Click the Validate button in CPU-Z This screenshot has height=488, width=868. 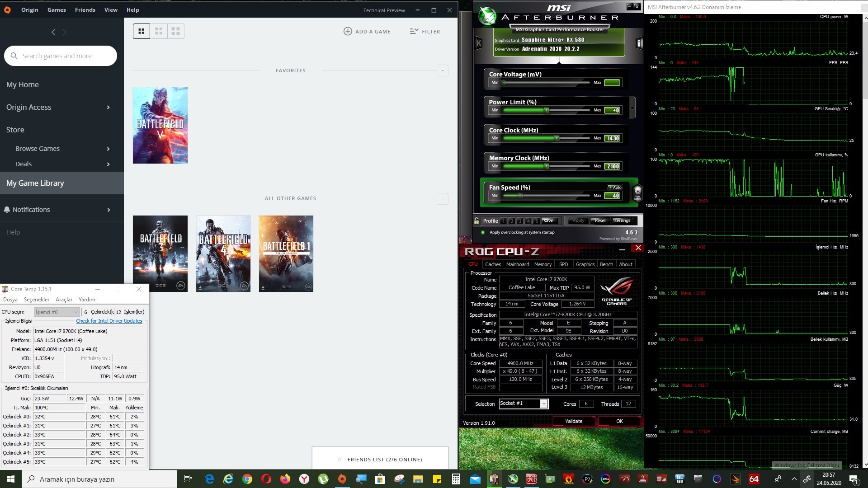(574, 421)
